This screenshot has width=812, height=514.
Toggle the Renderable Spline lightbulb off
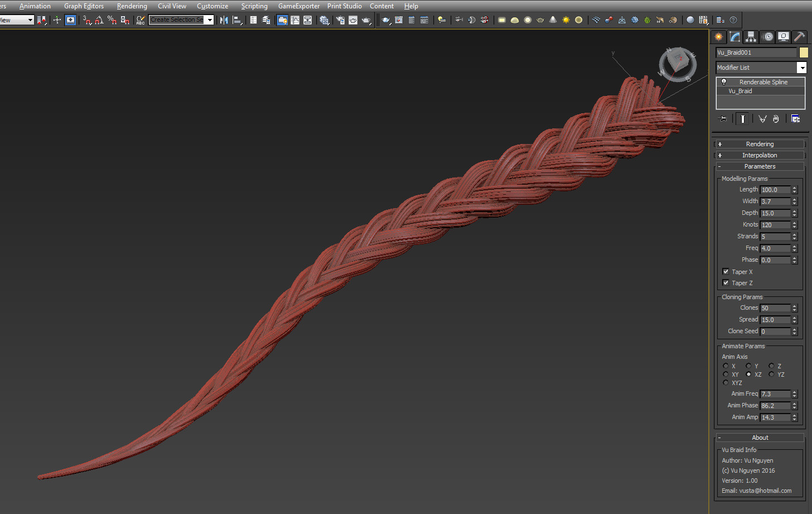pyautogui.click(x=724, y=81)
